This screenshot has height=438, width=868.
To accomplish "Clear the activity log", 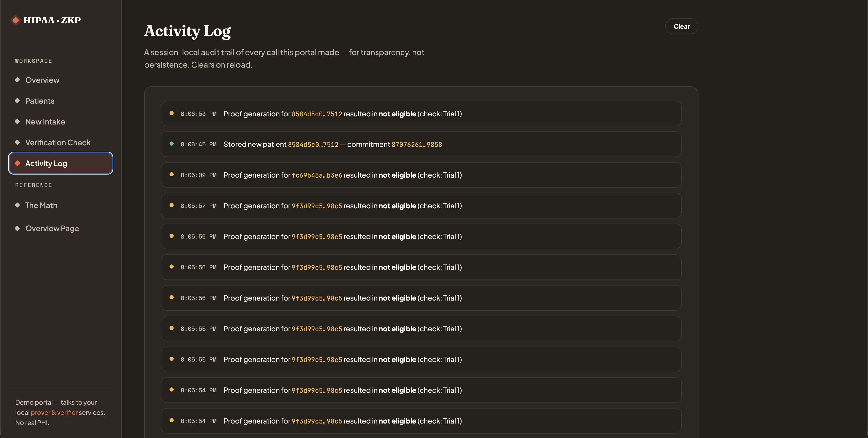I will coord(681,26).
